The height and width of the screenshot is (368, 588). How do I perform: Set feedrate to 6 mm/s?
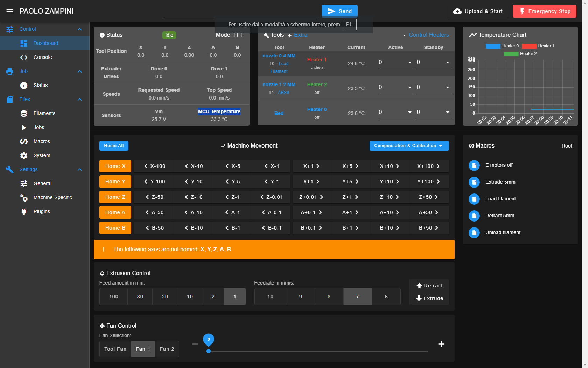(x=386, y=297)
